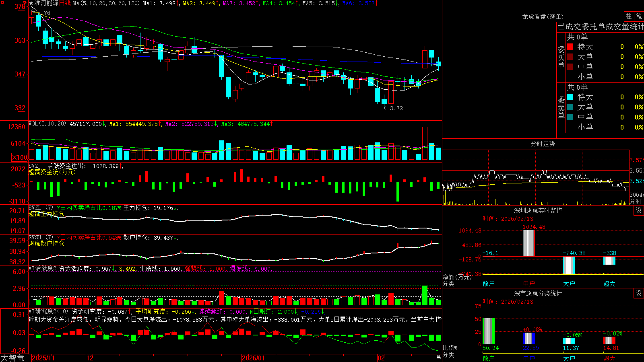Click the 委卖单 section label
This screenshot has width=644, height=362.
(561, 107)
